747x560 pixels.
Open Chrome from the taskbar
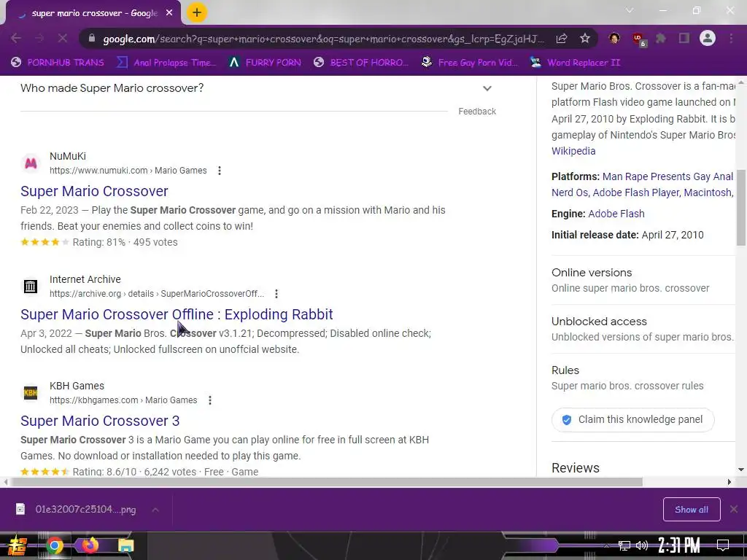(x=54, y=545)
